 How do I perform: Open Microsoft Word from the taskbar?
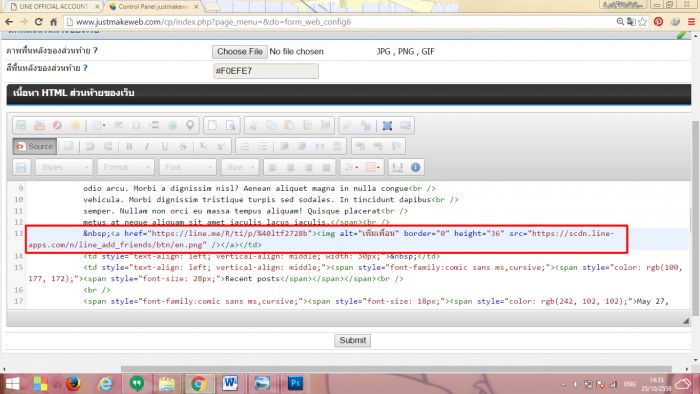[230, 384]
